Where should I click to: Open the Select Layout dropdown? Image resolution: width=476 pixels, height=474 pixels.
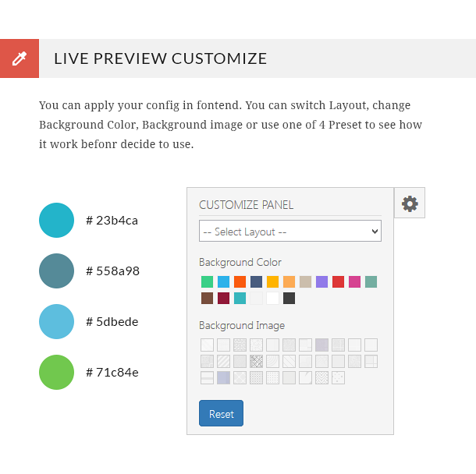pyautogui.click(x=290, y=232)
